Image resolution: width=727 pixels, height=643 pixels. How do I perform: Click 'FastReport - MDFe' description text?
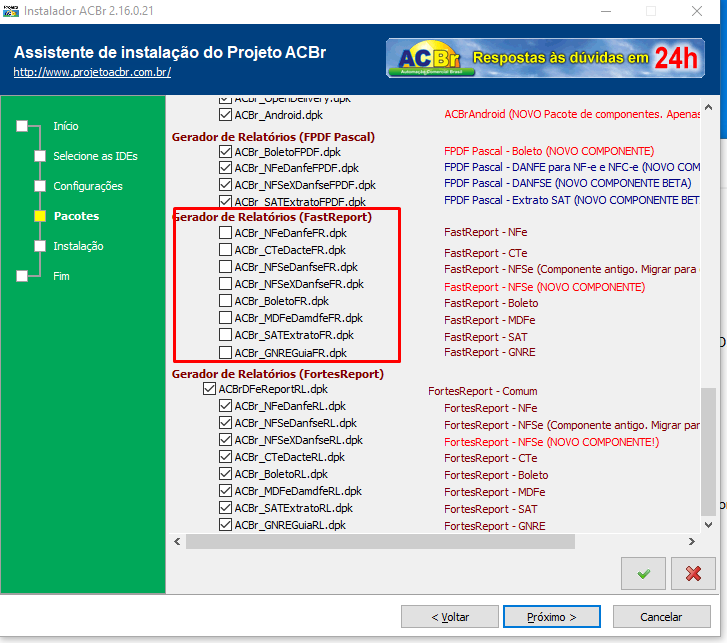490,320
